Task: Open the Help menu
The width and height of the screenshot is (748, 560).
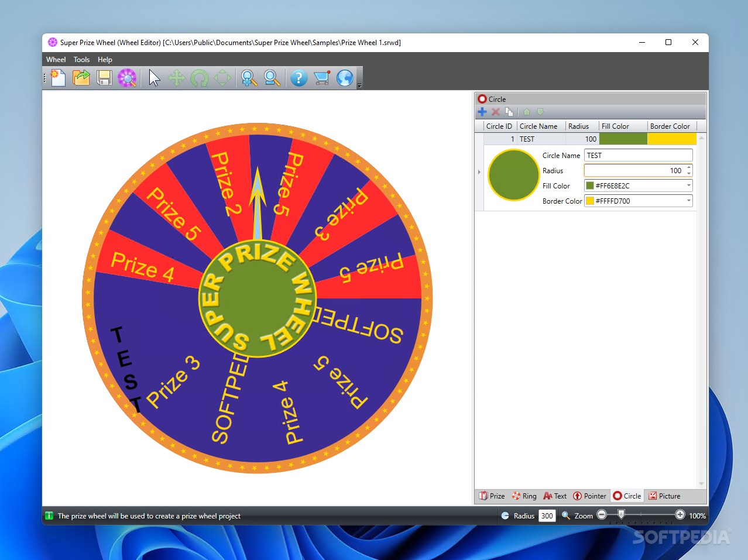Action: (105, 60)
